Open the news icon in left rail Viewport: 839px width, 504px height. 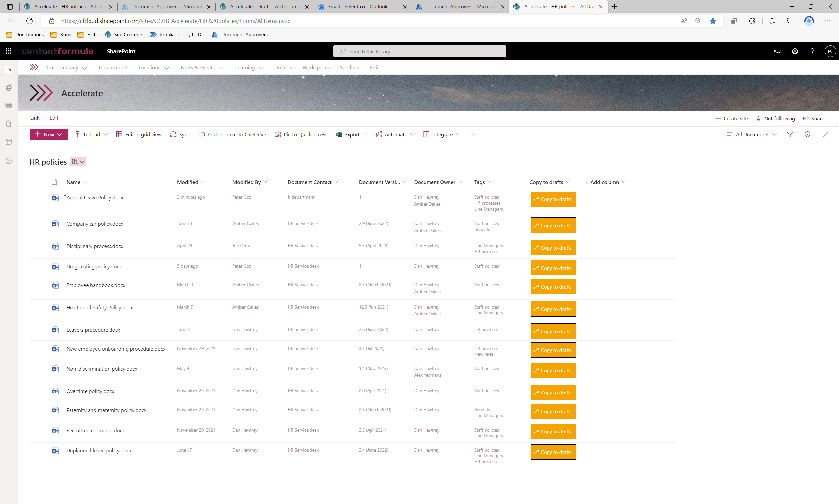coord(9,106)
